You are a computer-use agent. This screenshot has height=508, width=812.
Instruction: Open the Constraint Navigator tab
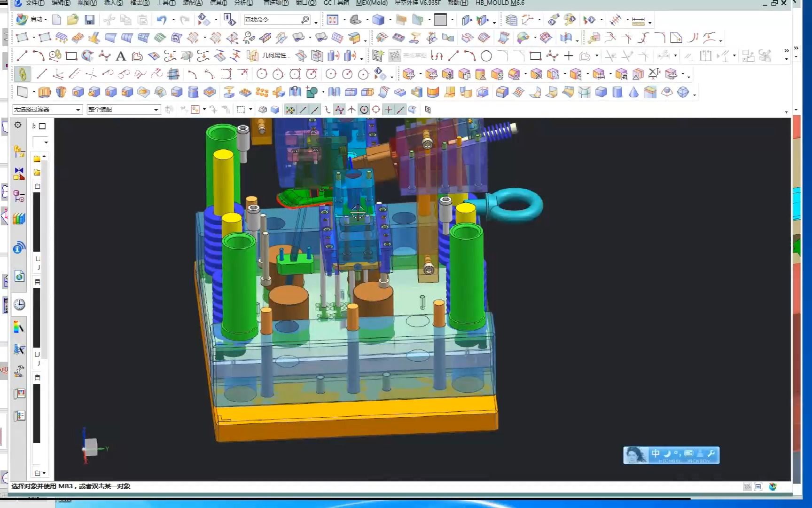coord(19,174)
